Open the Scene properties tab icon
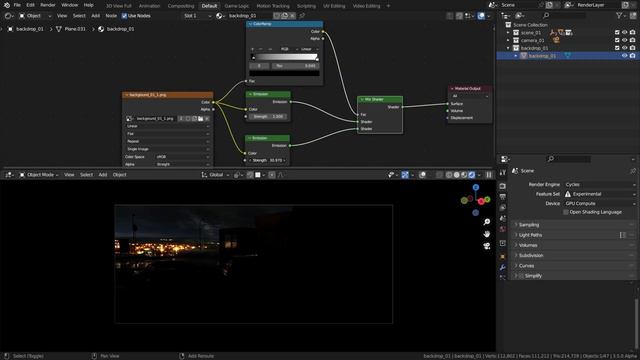This screenshot has height=360, width=640. click(x=502, y=218)
